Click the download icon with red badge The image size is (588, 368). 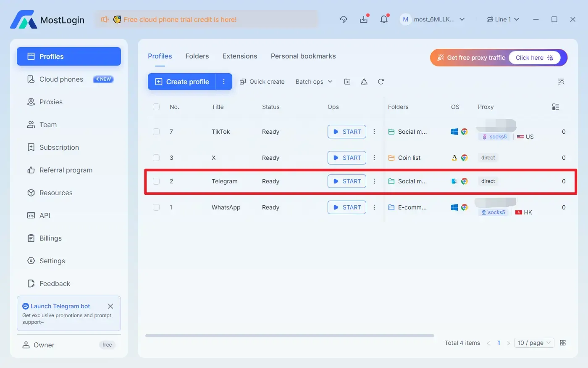point(364,19)
